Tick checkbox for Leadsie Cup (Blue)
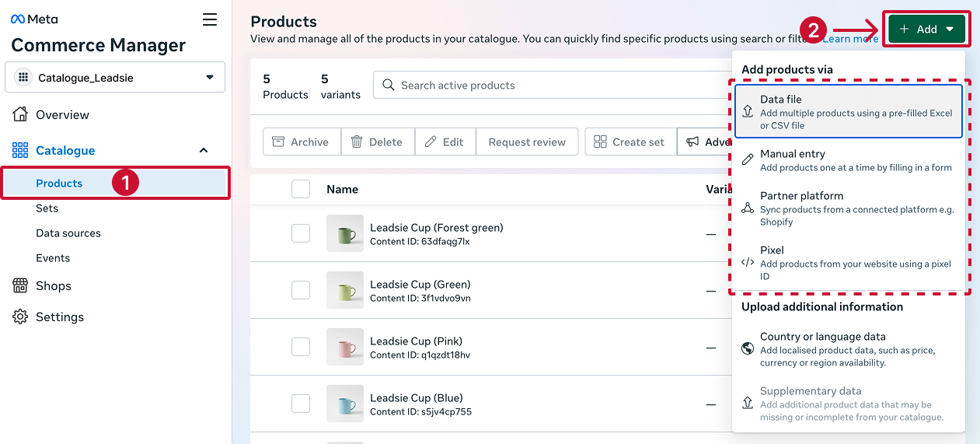Screen dimensions: 980x444 tap(301, 404)
